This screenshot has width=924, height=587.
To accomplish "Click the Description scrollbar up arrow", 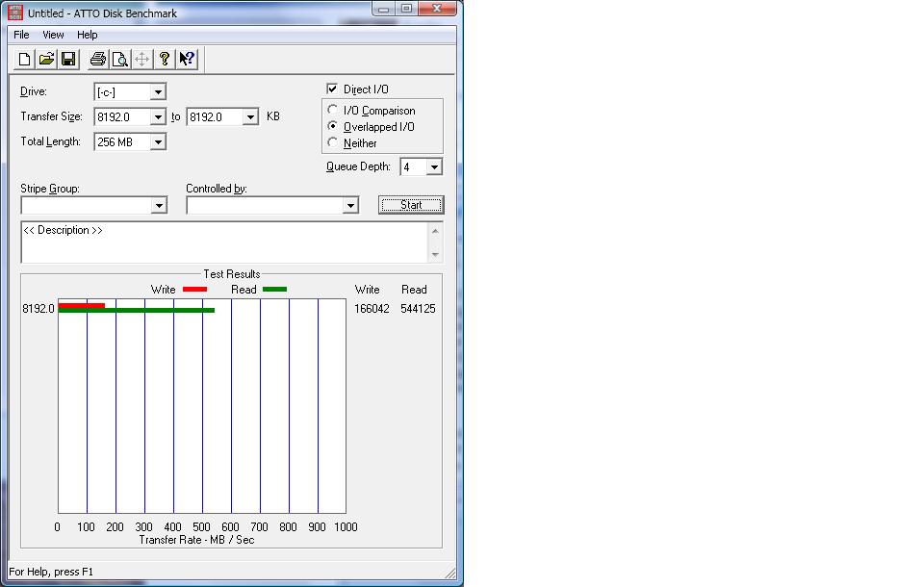I will tap(435, 230).
